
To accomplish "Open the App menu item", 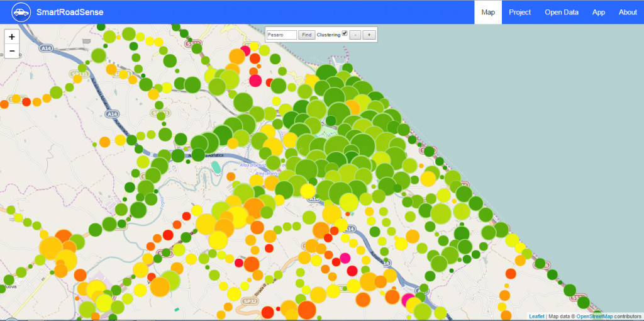I will click(599, 13).
